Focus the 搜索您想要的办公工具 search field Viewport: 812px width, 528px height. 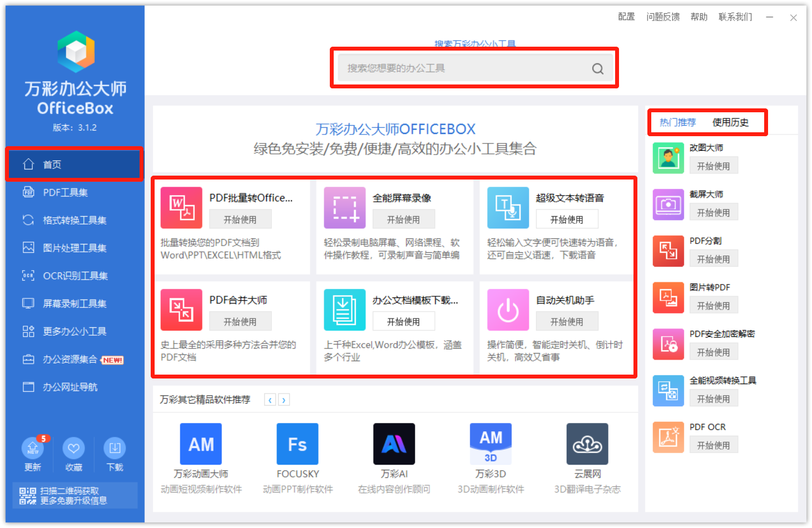click(476, 68)
